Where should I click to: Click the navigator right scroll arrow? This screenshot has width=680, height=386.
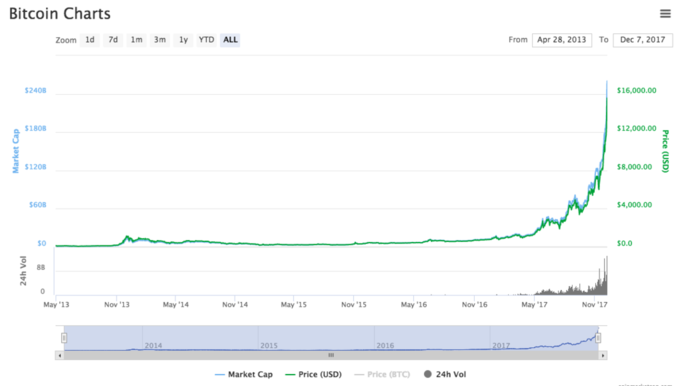tap(603, 356)
